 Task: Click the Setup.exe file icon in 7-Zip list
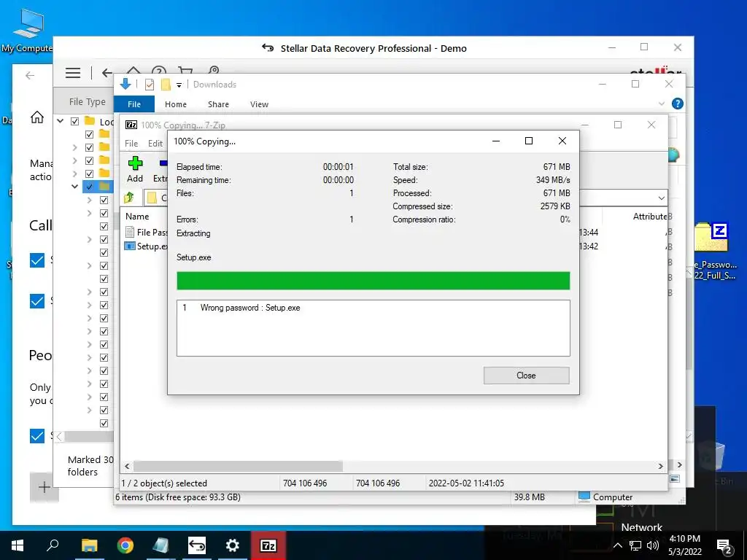tap(130, 246)
